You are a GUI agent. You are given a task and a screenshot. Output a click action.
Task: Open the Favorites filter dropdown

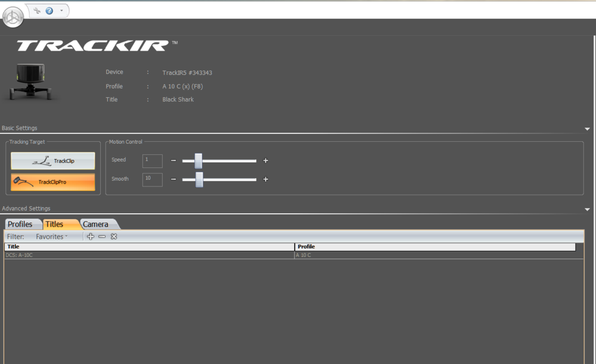(x=52, y=237)
